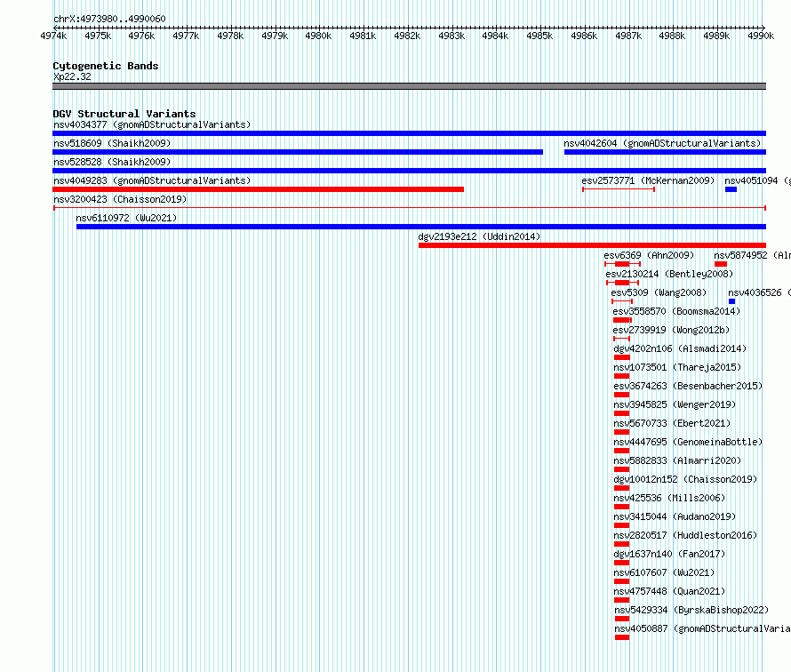Open the nsv4036526 variant label

[759, 292]
